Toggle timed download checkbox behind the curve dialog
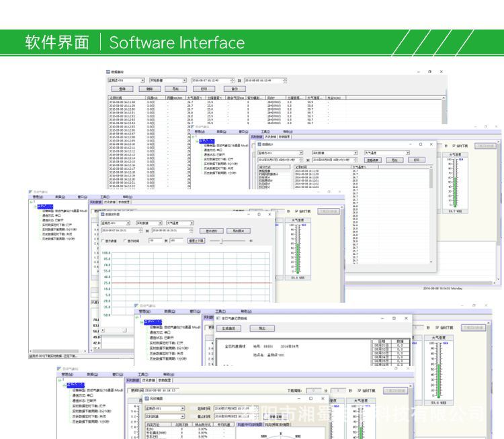The image size is (504, 439). pos(296,211)
